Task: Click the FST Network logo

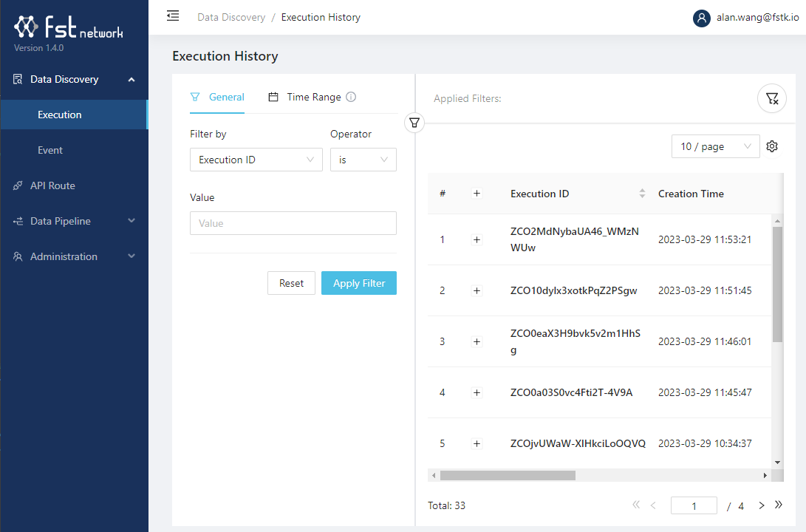Action: click(x=69, y=29)
